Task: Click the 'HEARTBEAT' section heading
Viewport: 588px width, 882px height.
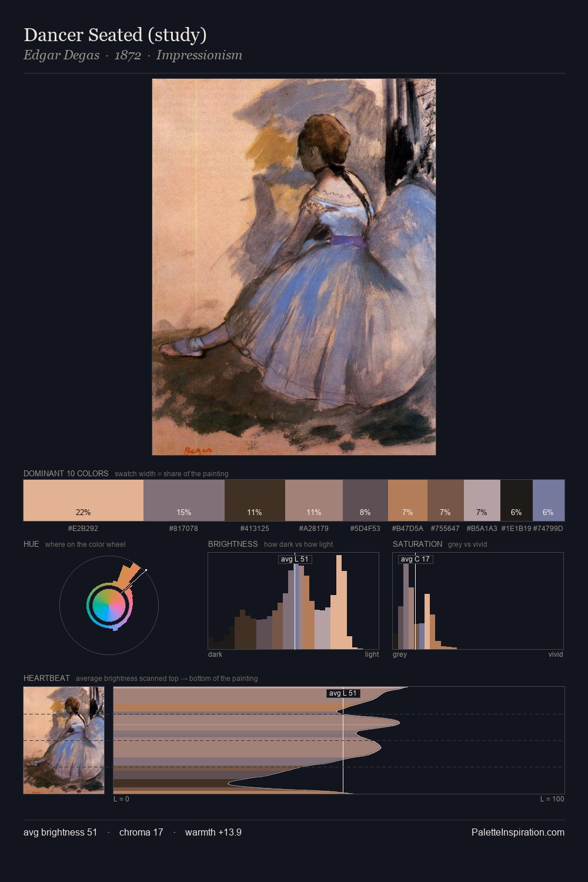Action: tap(46, 678)
